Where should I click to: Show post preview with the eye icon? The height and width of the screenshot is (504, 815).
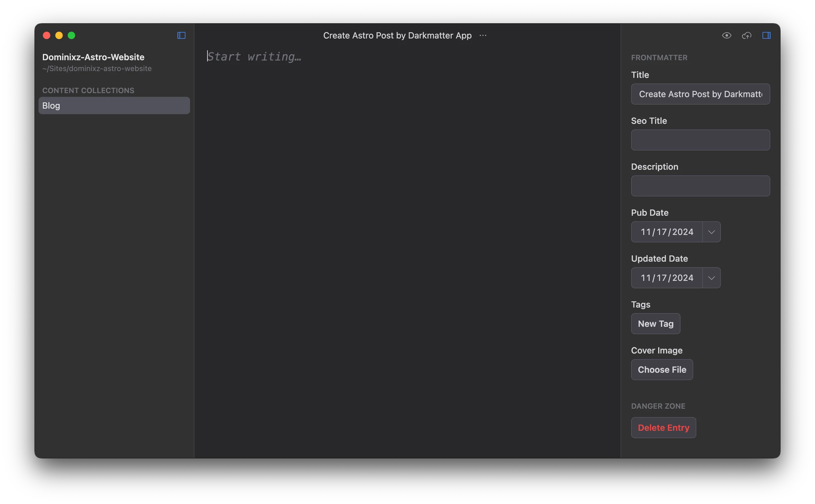(726, 35)
